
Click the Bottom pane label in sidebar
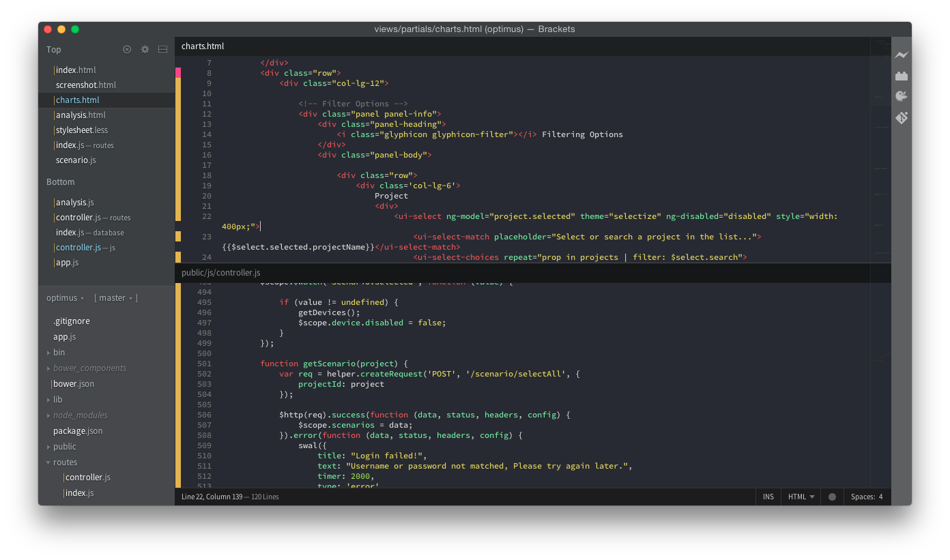pos(61,182)
